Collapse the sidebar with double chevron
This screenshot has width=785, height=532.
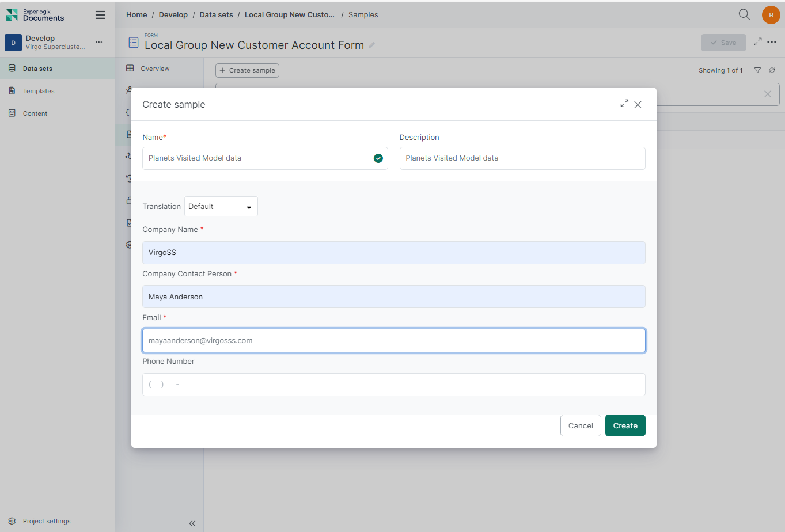tap(192, 523)
